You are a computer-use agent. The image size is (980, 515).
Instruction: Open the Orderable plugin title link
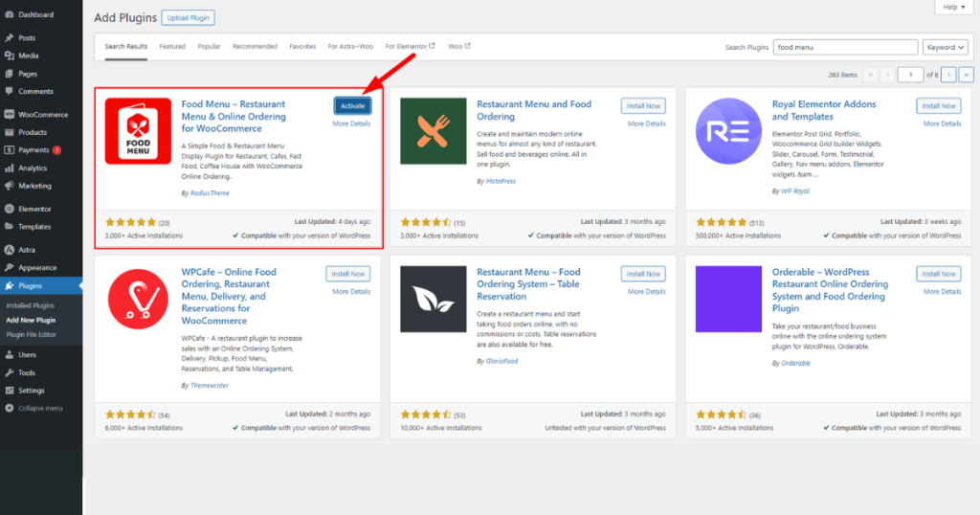(x=830, y=290)
